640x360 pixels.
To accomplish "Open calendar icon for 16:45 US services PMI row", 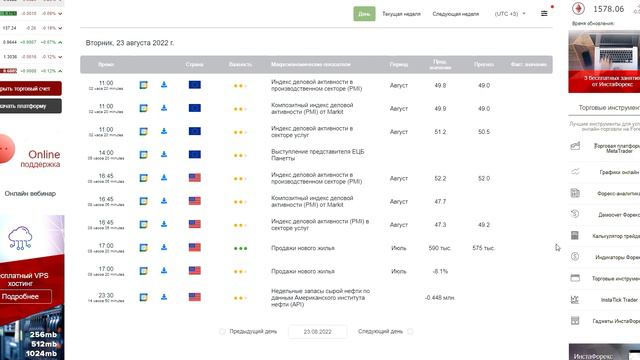I will coord(144,224).
